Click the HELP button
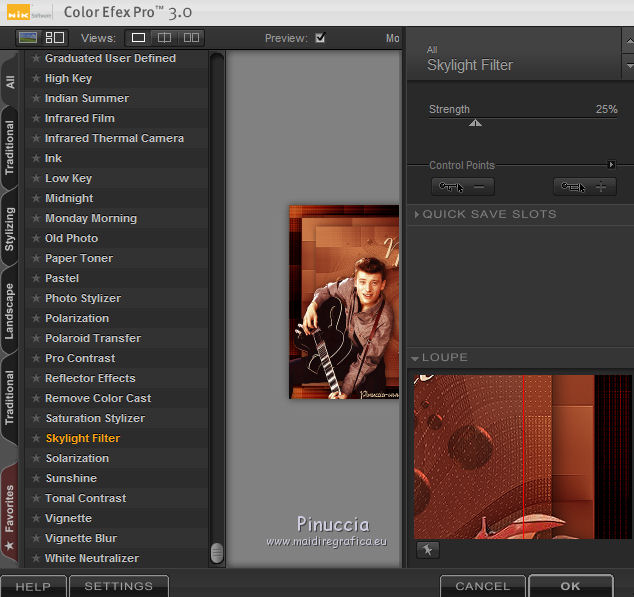The height and width of the screenshot is (597, 634). tap(33, 586)
